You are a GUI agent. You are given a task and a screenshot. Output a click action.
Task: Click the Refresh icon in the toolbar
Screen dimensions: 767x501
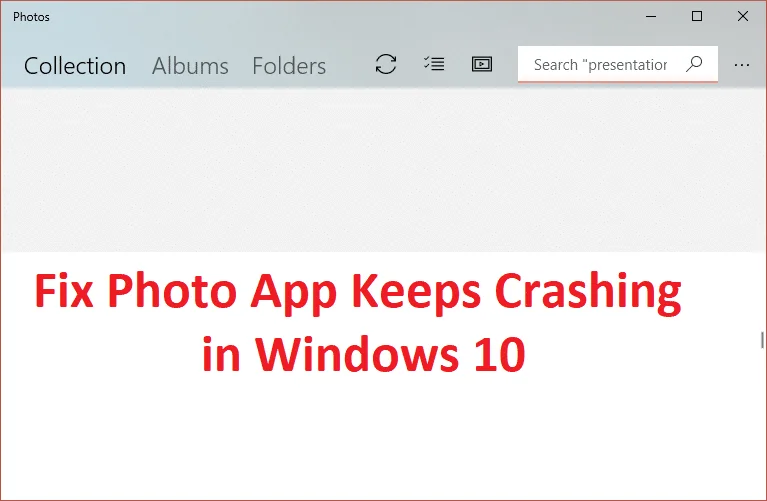coord(386,64)
